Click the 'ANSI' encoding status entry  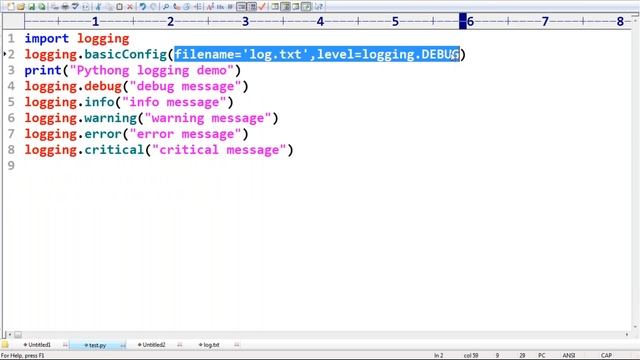pos(569,356)
